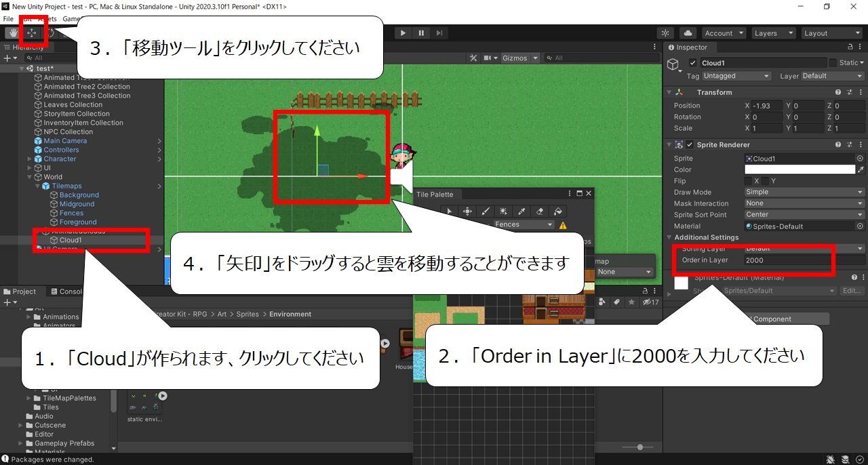Select the Tile Palette move tool

pos(467,211)
